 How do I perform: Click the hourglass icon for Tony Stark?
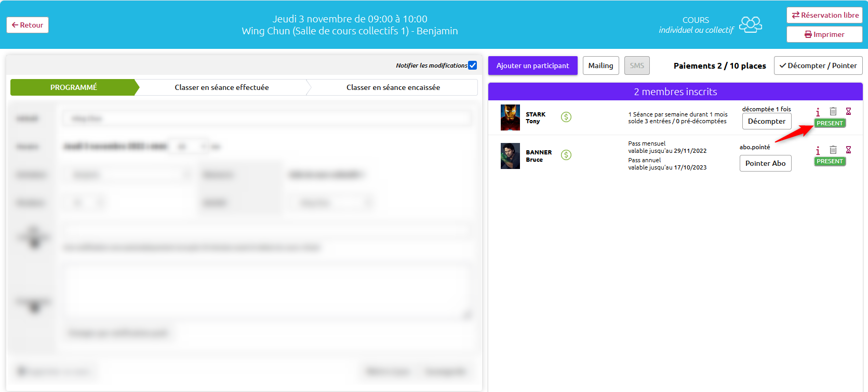pos(848,111)
